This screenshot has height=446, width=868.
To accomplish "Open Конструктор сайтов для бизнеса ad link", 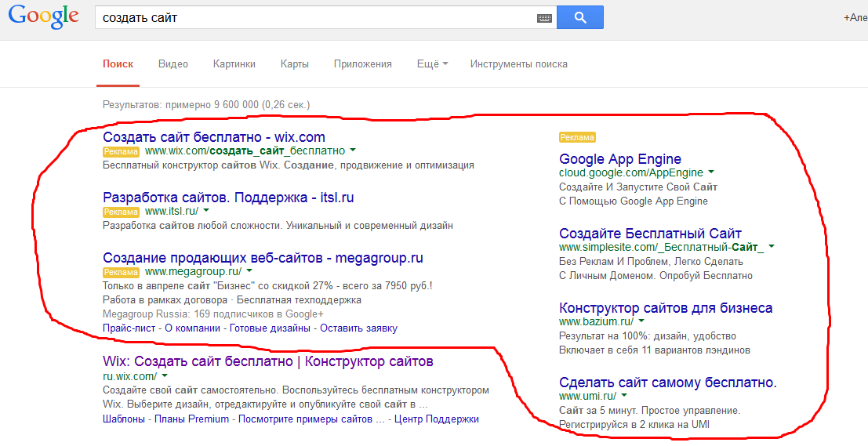I will 666,308.
